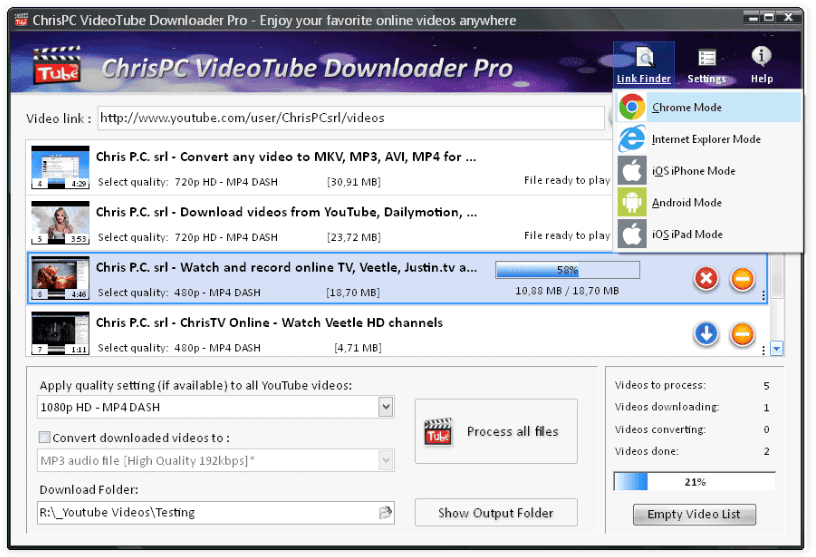The width and height of the screenshot is (816, 557).
Task: Open Settings from the header
Action: (706, 66)
